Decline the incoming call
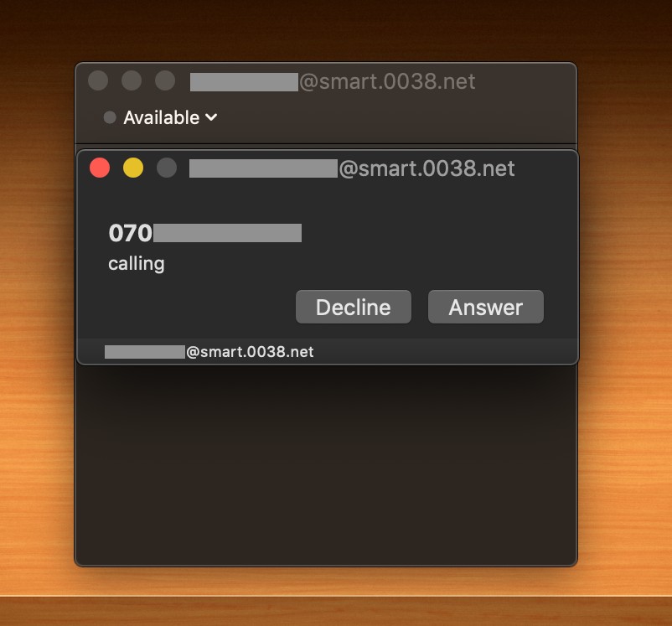Viewport: 672px width, 626px height. (x=353, y=307)
